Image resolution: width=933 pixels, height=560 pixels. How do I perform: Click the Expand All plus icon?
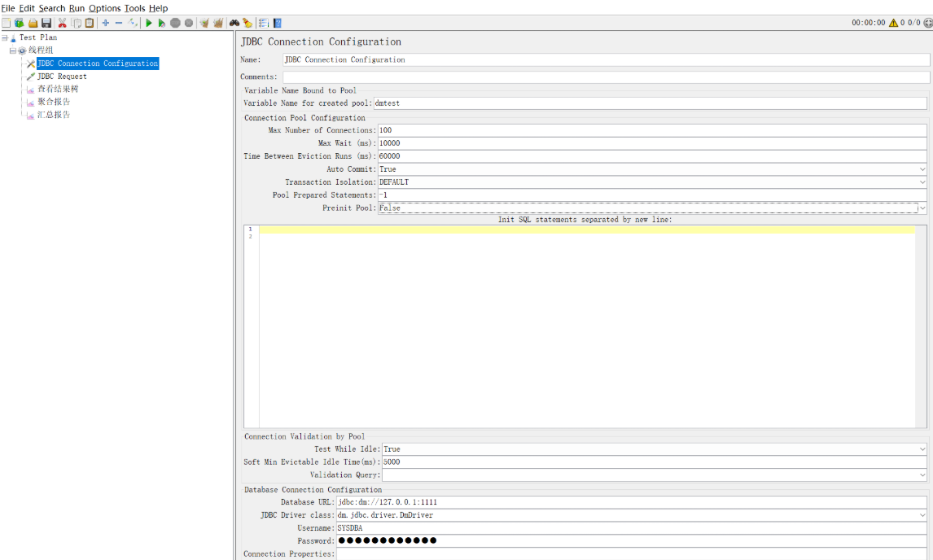tap(105, 23)
